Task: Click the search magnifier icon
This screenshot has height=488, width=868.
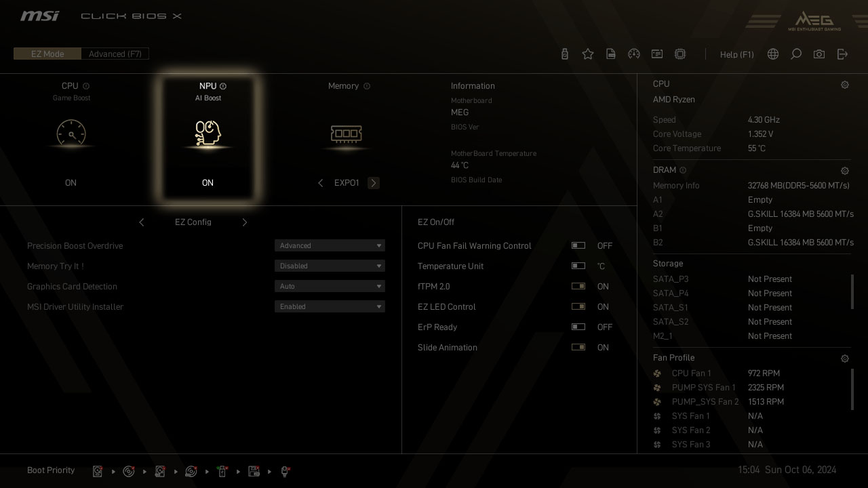Action: point(796,54)
